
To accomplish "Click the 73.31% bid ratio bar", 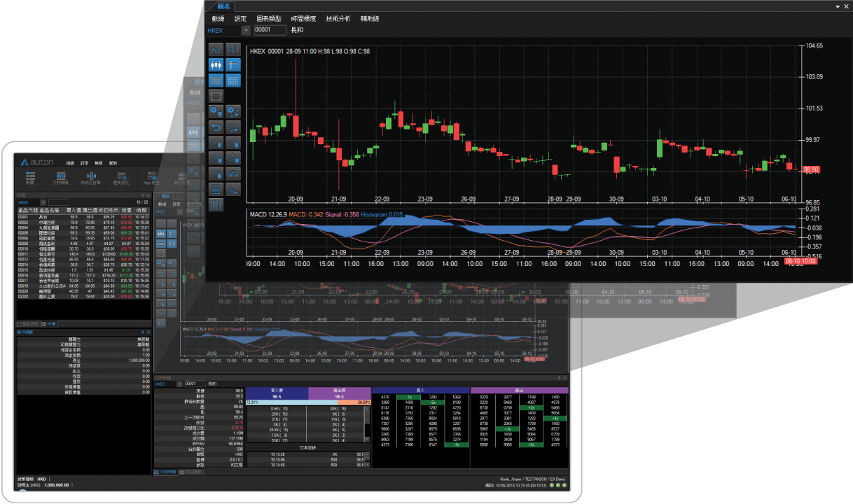I will pyautogui.click(x=293, y=402).
